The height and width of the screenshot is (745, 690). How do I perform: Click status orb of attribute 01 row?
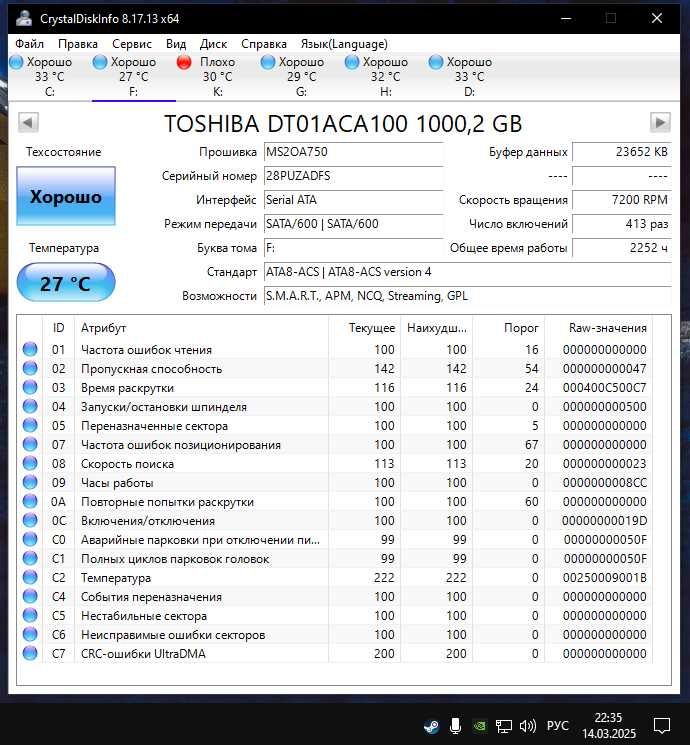click(x=30, y=349)
